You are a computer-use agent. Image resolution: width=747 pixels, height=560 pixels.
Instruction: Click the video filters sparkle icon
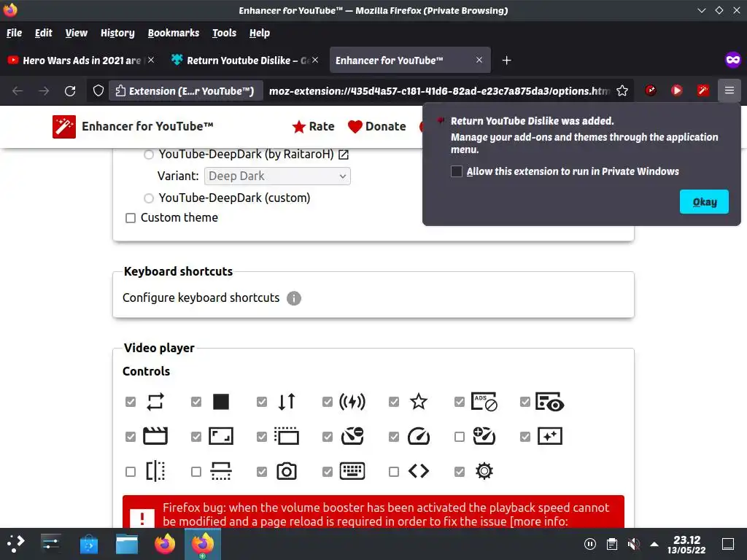[550, 436]
